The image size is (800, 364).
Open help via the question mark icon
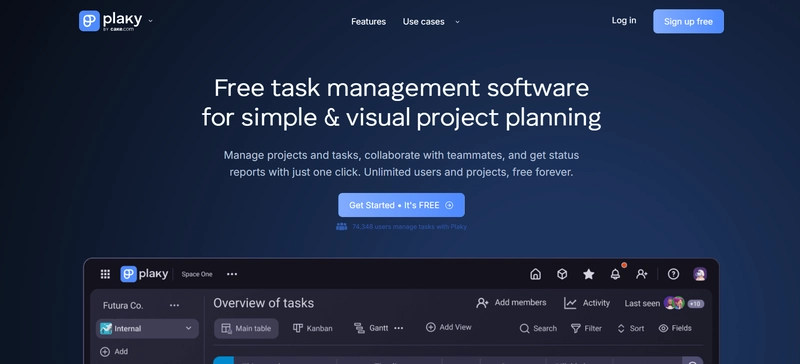[673, 274]
